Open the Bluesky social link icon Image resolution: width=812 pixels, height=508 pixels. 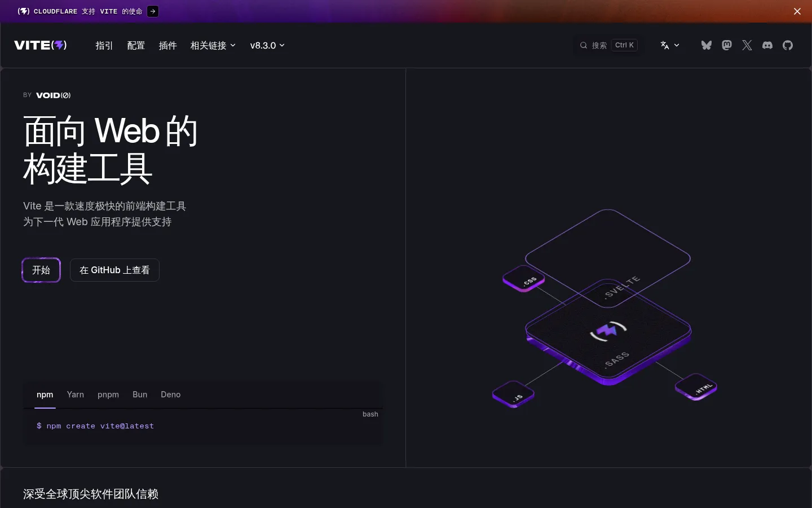pos(707,45)
